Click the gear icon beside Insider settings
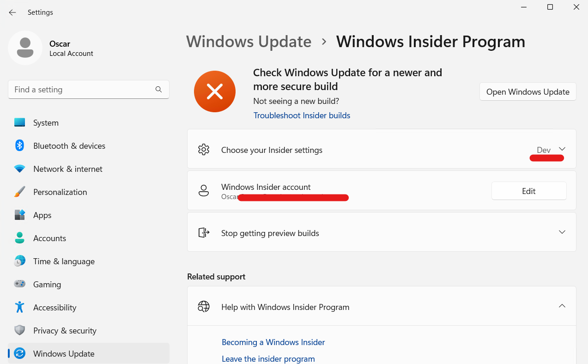This screenshot has width=588, height=364. point(203,149)
